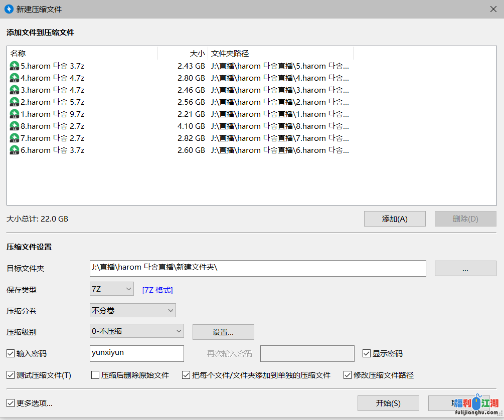Image resolution: width=504 pixels, height=420 pixels.
Task: Open the 保存类型 7Z dropdown
Action: tap(111, 289)
